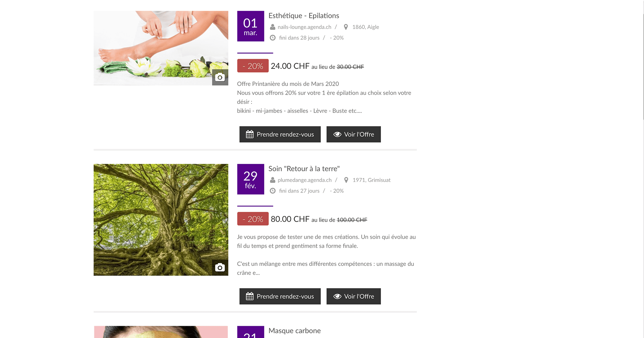This screenshot has width=644, height=338.
Task: Open the Esthétique - Epilations title link
Action: [x=304, y=16]
